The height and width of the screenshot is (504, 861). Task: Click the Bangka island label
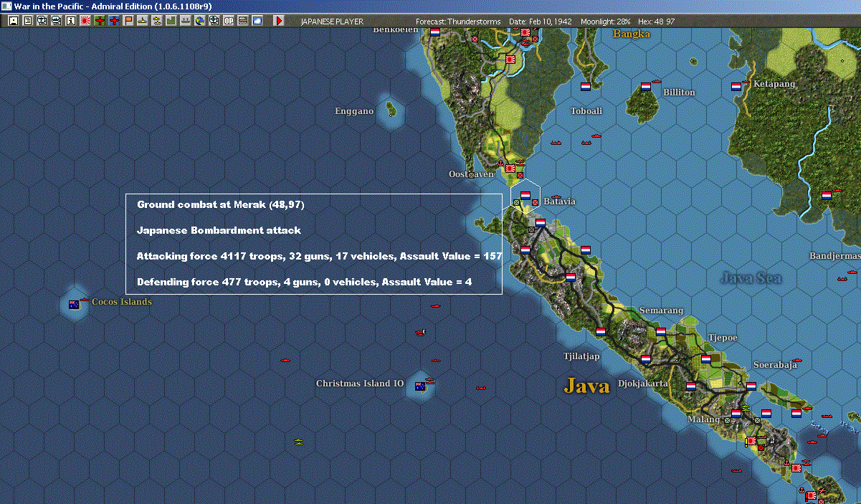pos(632,34)
